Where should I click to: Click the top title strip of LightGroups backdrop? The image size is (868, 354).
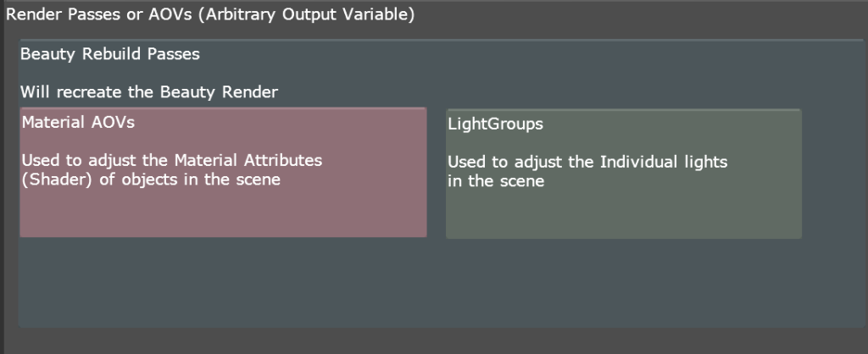(624, 112)
